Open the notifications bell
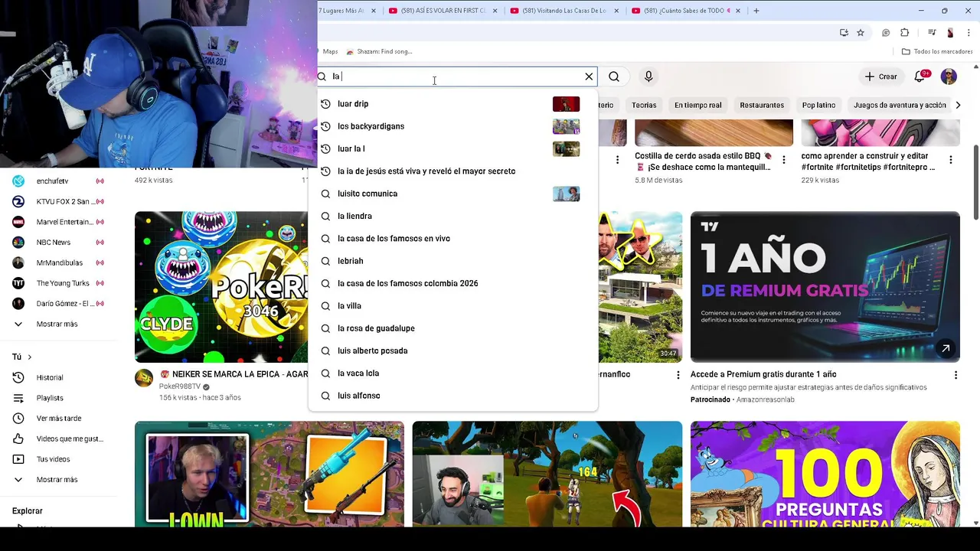The image size is (980, 551). [x=920, y=77]
